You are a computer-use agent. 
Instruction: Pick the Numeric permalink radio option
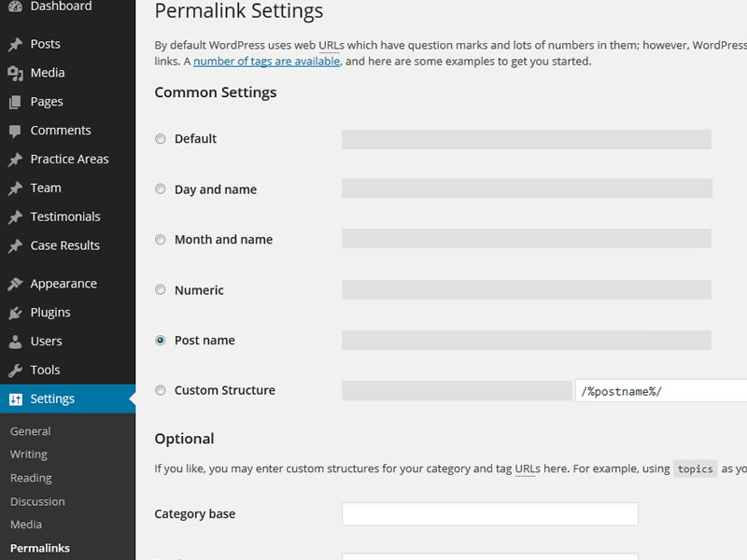[161, 290]
